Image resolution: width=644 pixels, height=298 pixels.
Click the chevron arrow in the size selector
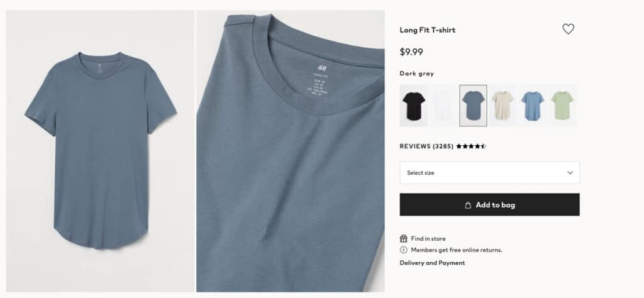(x=570, y=173)
